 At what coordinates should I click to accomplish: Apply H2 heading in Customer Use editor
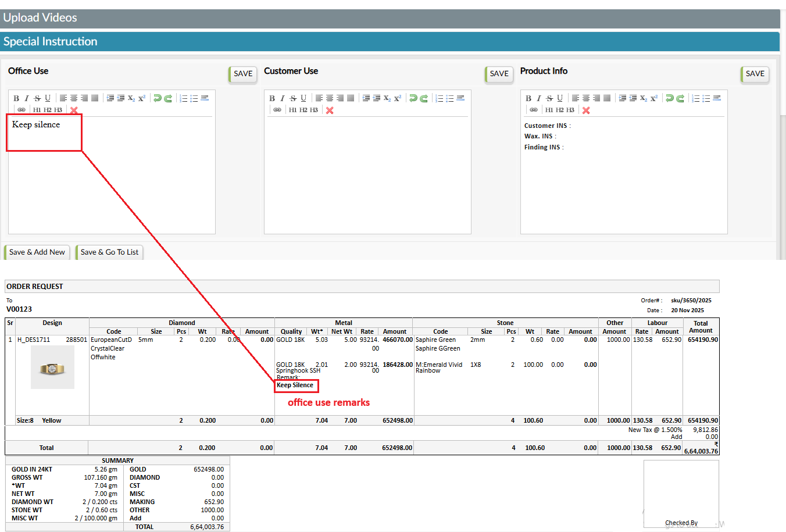tap(303, 110)
